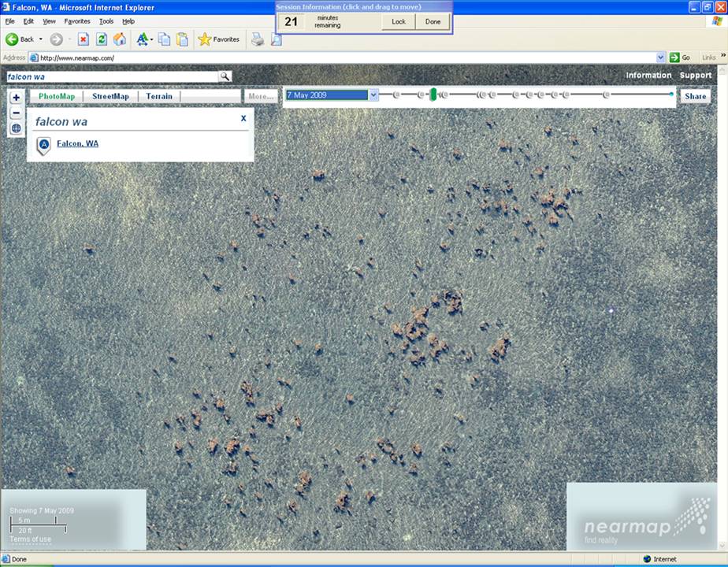728x567 pixels.
Task: Click the location marker A pin icon
Action: pos(44,145)
